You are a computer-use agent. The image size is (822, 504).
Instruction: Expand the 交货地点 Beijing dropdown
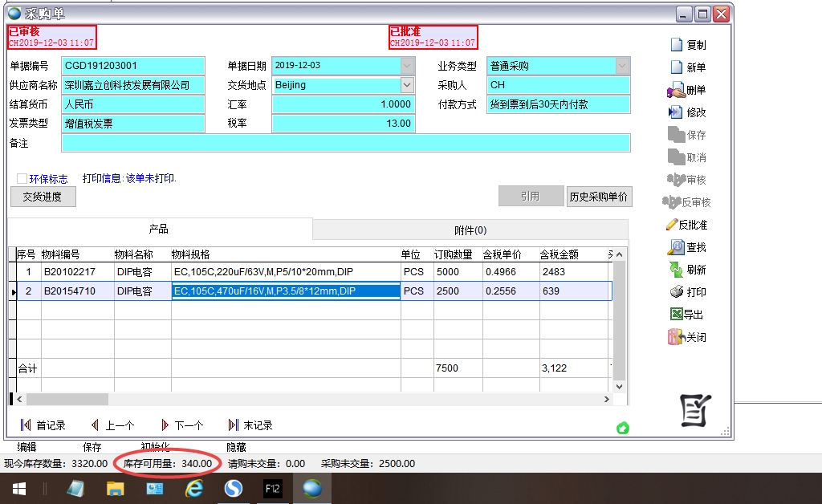tap(407, 85)
